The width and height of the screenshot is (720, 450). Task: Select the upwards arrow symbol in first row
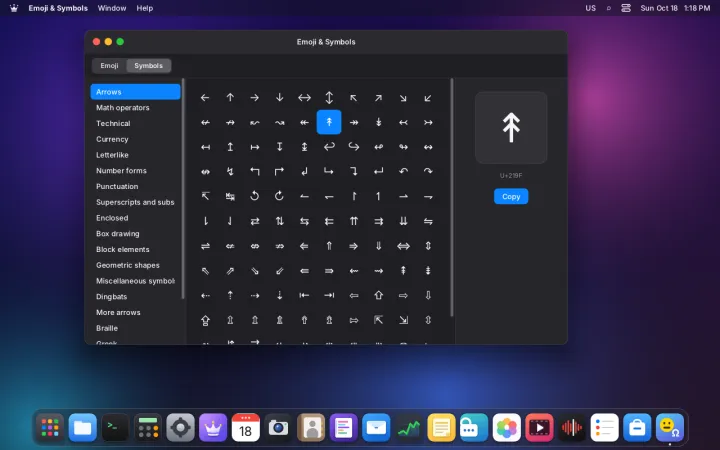tap(230, 98)
